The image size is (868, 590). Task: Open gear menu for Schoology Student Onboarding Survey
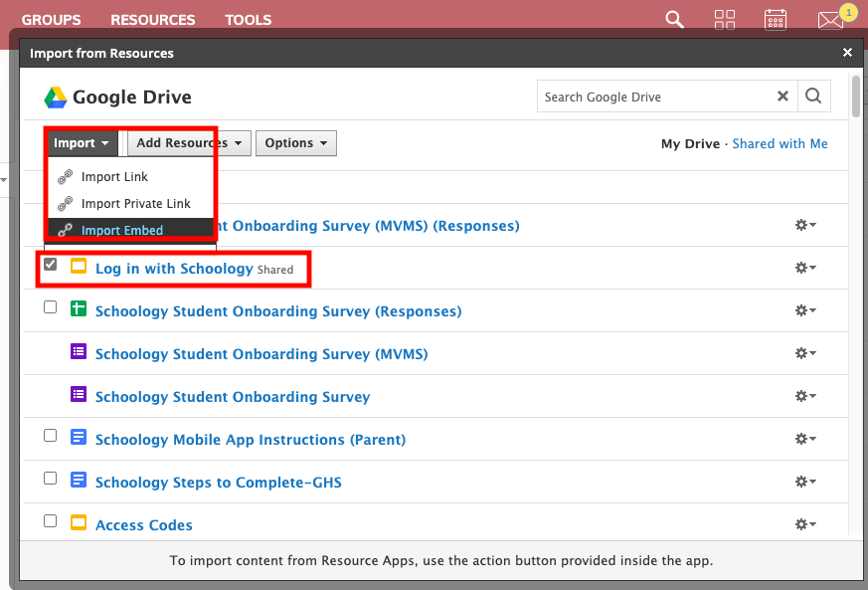(805, 396)
